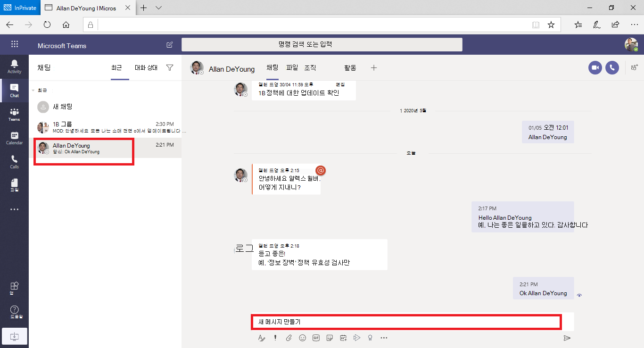Switch to the 파일 tab
The image size is (644, 348).
pyautogui.click(x=292, y=67)
